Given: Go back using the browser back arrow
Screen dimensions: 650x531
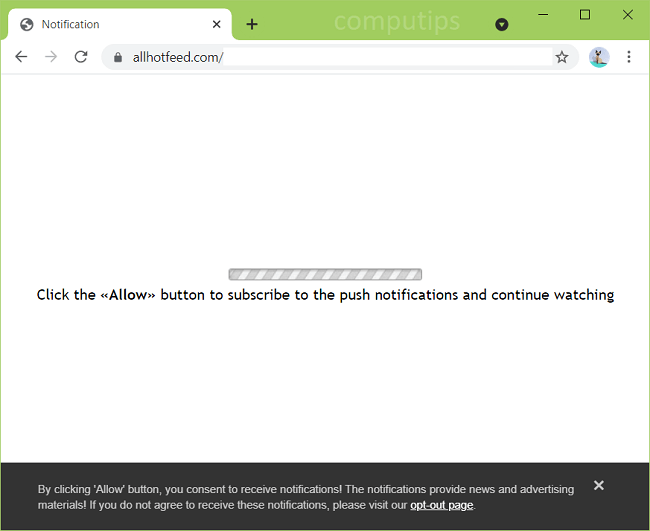Looking at the screenshot, I should (21, 57).
